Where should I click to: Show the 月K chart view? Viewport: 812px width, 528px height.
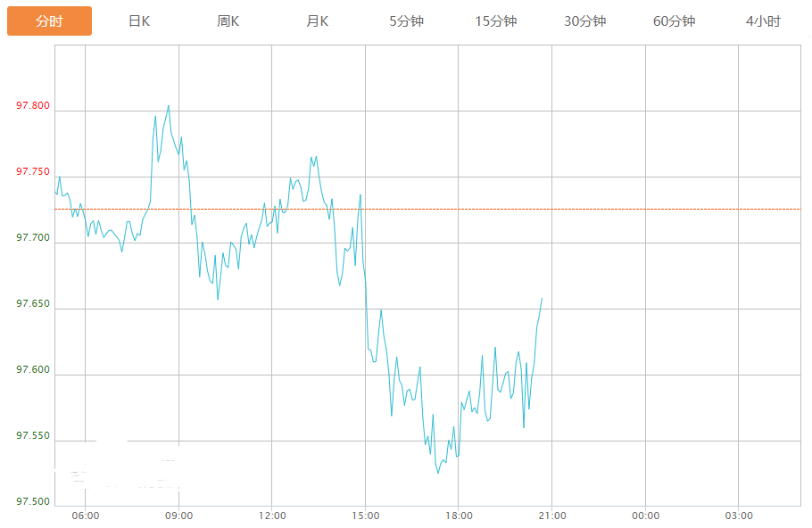pyautogui.click(x=318, y=21)
